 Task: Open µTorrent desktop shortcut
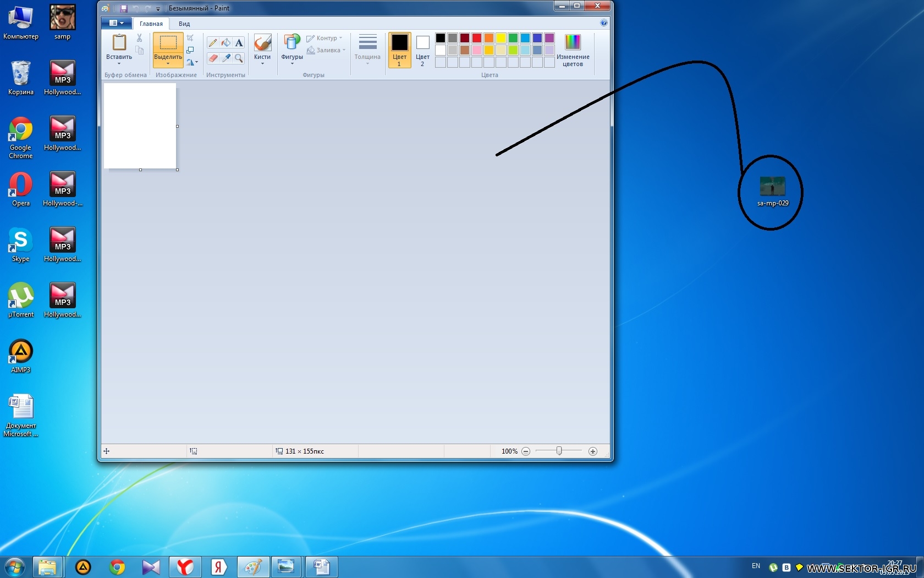coord(21,300)
